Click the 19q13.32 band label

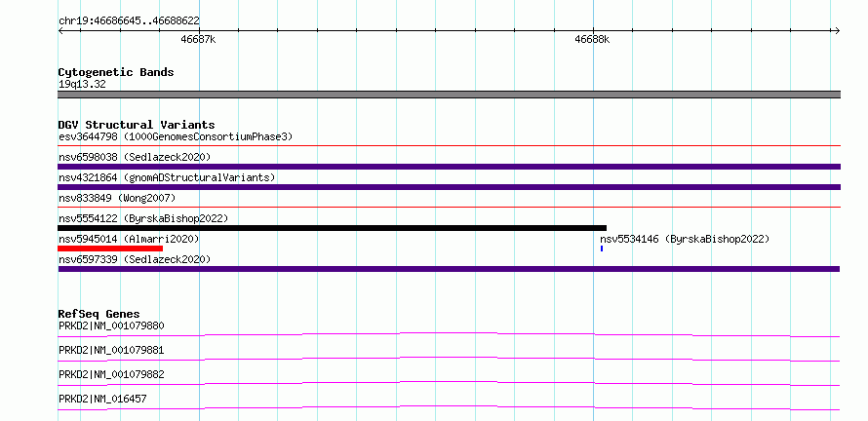[82, 85]
